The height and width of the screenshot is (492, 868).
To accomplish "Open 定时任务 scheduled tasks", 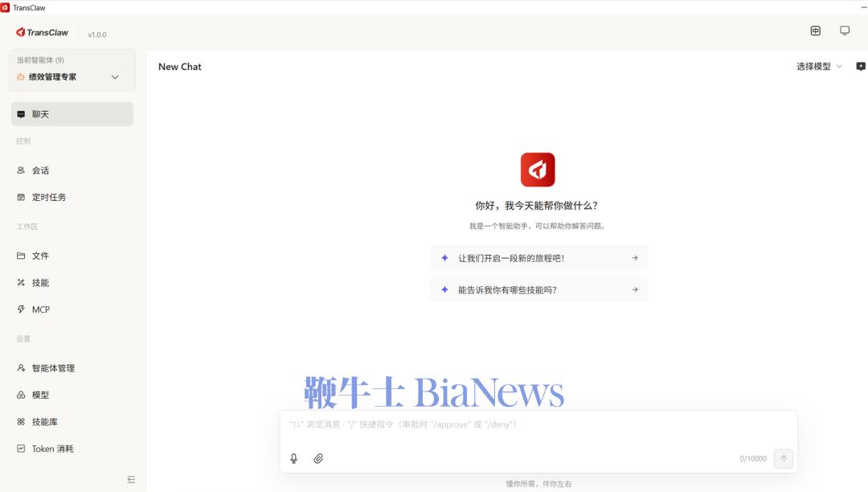I will (72, 197).
